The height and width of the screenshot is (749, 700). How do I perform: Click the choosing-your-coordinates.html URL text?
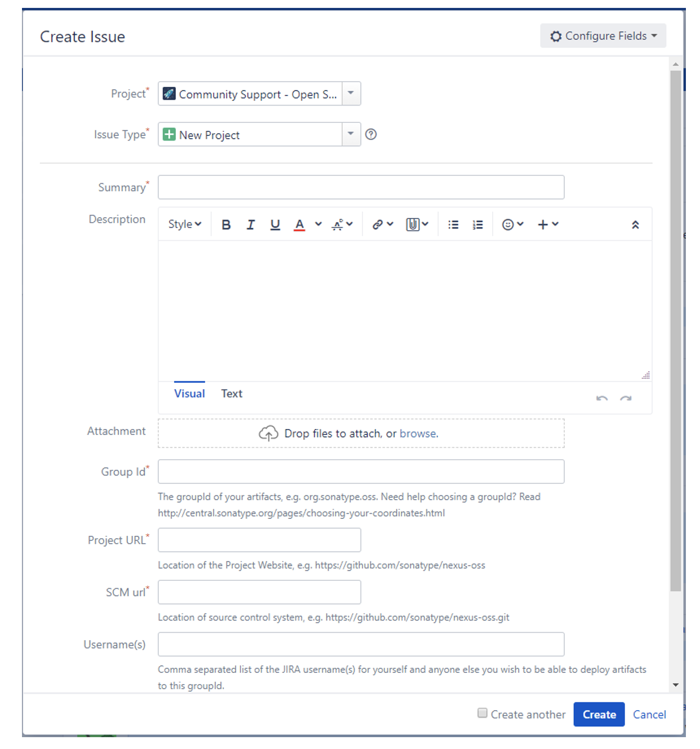point(302,513)
